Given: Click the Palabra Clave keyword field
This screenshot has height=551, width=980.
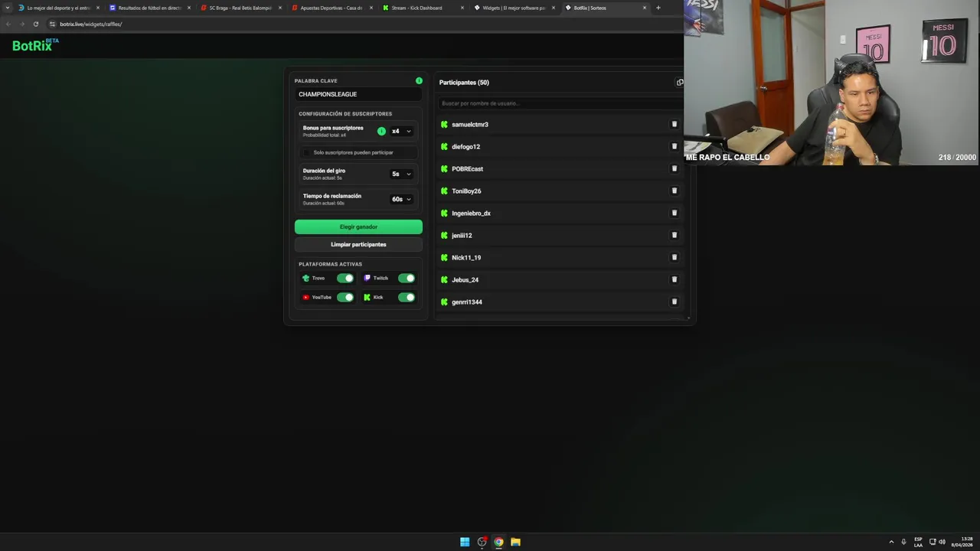Looking at the screenshot, I should [x=358, y=94].
